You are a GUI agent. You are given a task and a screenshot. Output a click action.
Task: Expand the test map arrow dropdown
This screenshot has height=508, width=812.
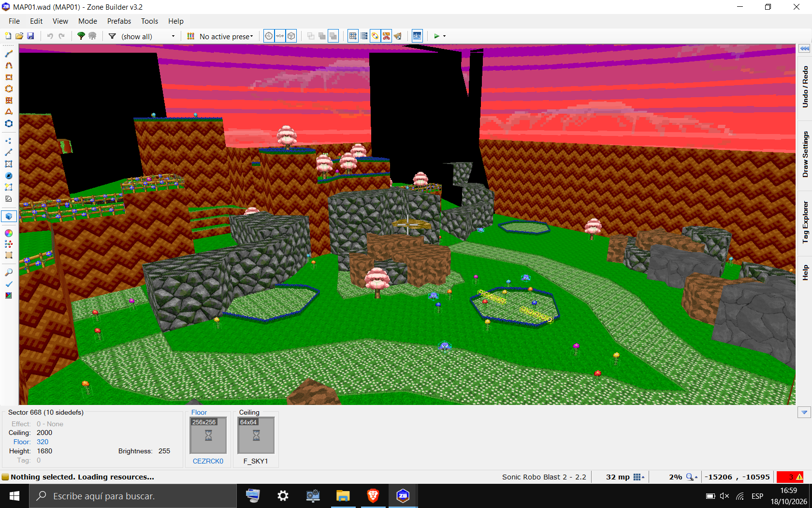[445, 36]
